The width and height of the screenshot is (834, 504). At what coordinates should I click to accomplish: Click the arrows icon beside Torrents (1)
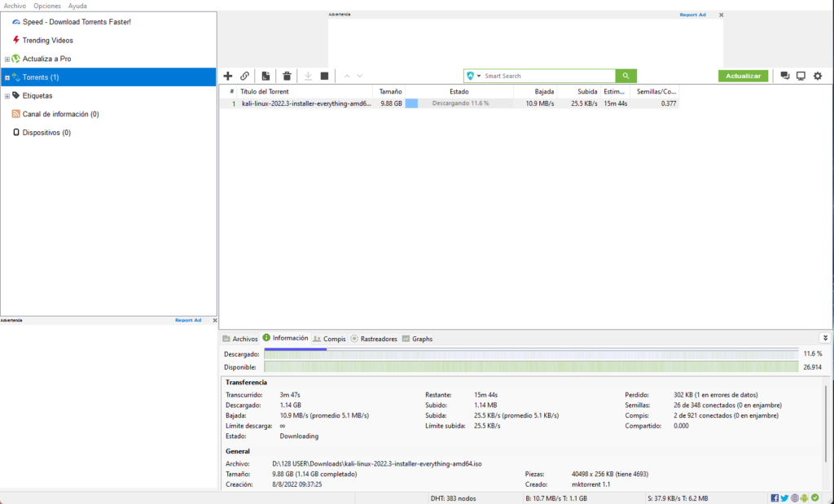16,77
